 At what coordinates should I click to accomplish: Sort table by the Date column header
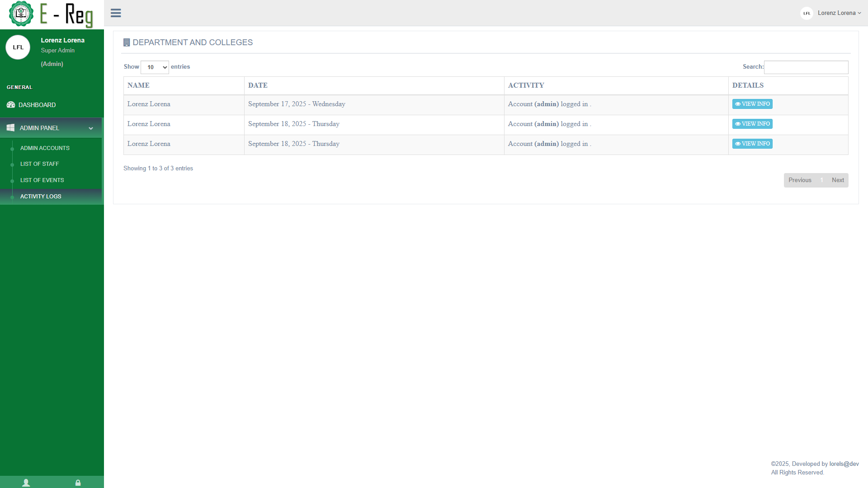258,85
